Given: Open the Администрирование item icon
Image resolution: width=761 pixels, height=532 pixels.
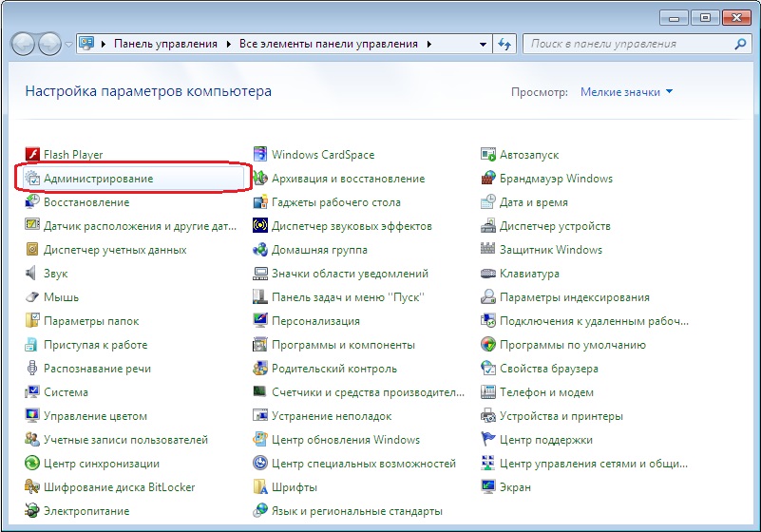Looking at the screenshot, I should tap(32, 179).
